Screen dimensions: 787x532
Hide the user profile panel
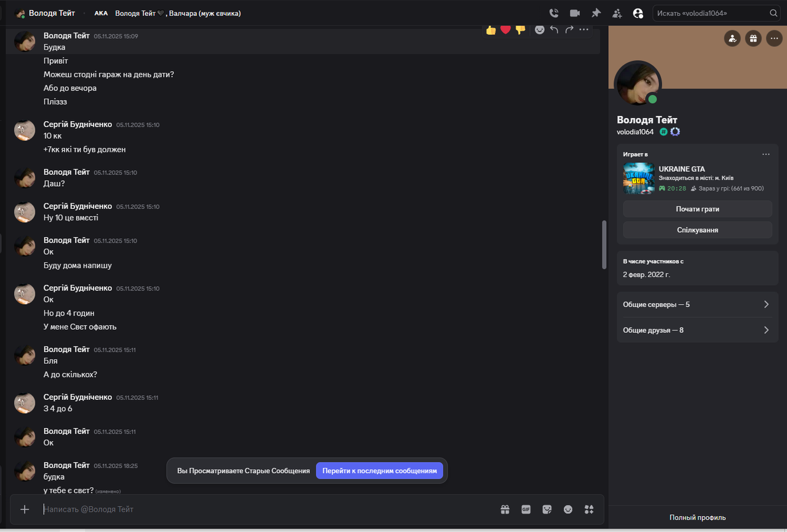(x=638, y=13)
